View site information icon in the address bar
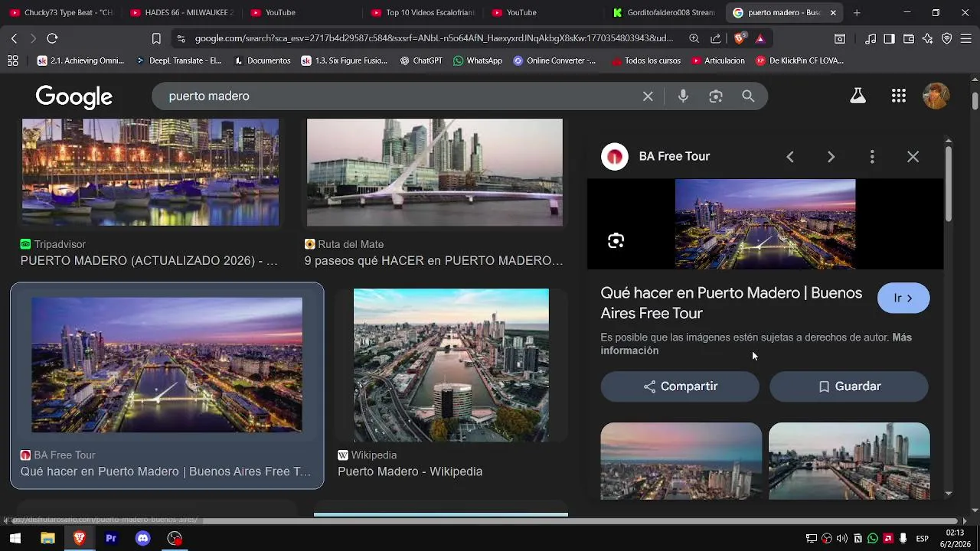 pyautogui.click(x=181, y=38)
